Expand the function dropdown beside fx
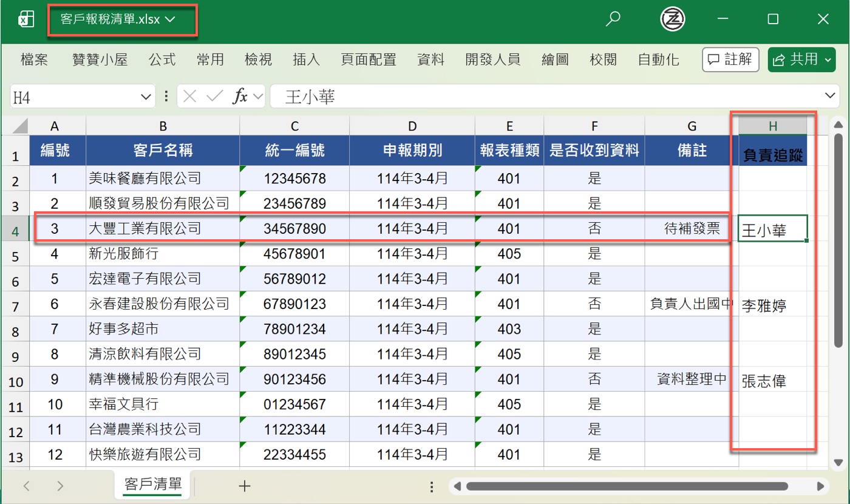Viewport: 850px width, 504px height. click(x=258, y=96)
